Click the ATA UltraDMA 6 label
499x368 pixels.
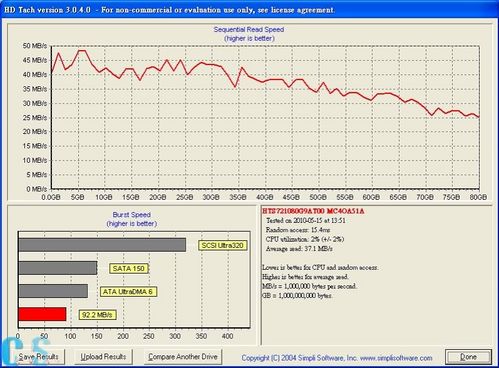click(128, 292)
